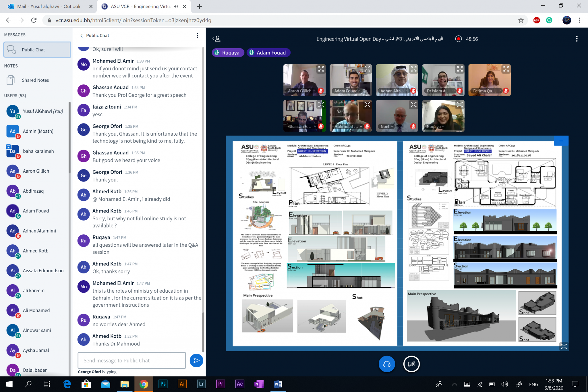Image resolution: width=588 pixels, height=392 pixels.
Task: Bookmark this page with star icon
Action: (521, 20)
